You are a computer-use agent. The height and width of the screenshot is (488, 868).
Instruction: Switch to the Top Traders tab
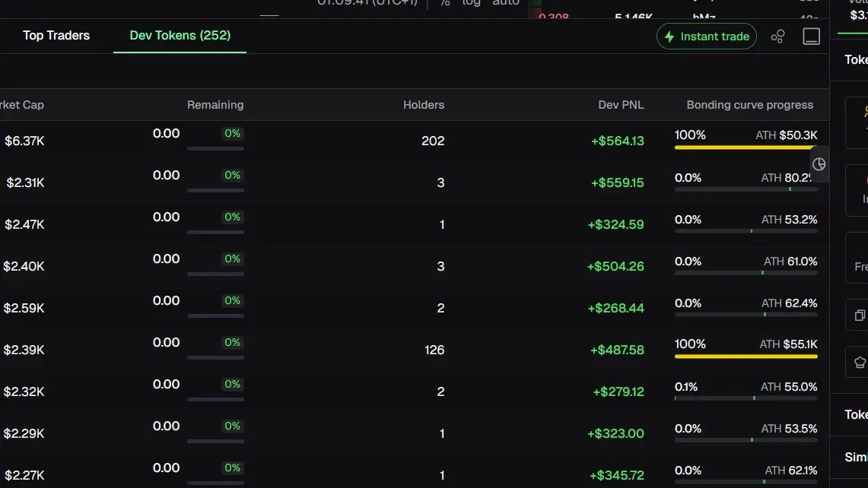pos(56,36)
